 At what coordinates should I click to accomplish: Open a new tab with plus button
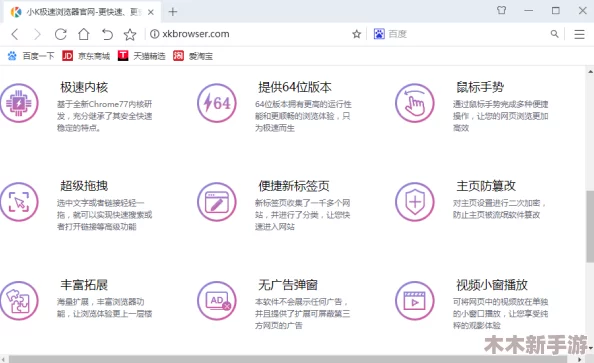pyautogui.click(x=173, y=12)
